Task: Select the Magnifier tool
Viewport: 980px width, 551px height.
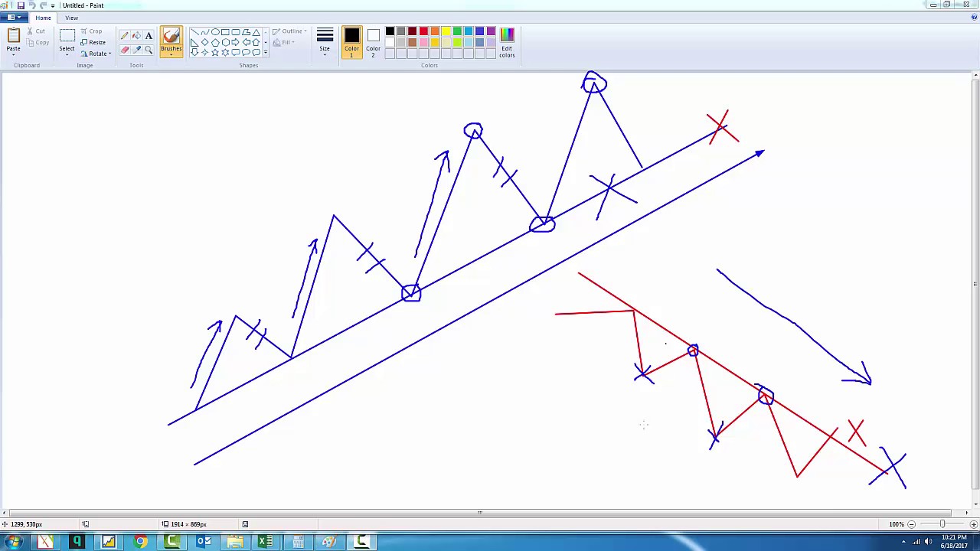Action: pos(149,50)
